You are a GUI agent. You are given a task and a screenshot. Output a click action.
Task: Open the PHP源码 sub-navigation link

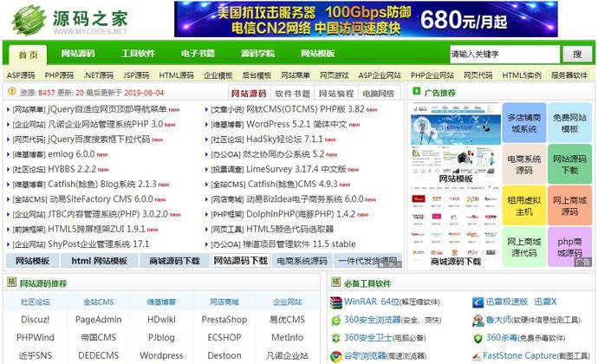[59, 75]
